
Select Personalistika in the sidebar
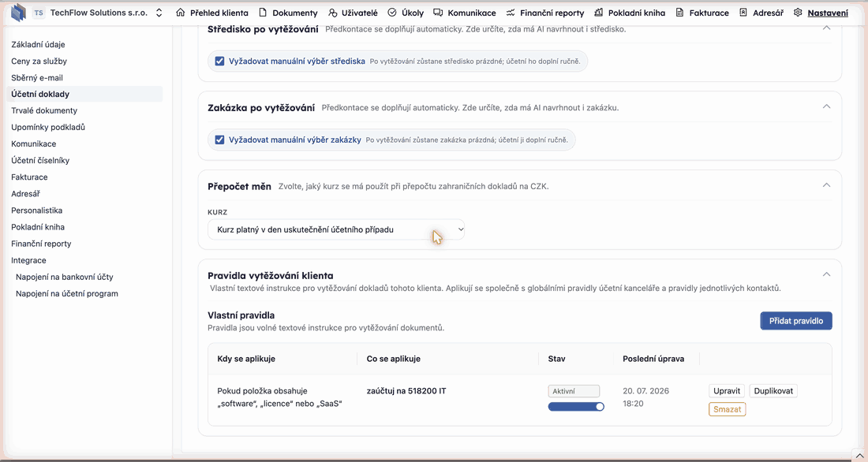point(36,211)
